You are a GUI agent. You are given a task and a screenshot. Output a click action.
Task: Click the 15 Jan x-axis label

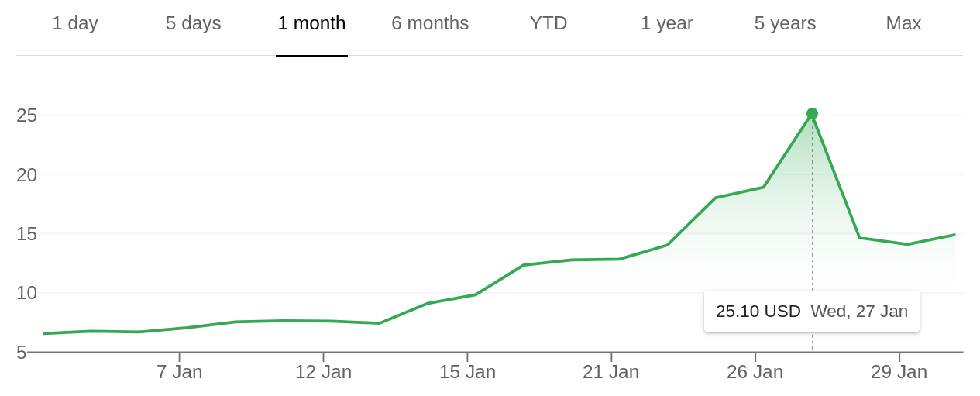coord(467,372)
